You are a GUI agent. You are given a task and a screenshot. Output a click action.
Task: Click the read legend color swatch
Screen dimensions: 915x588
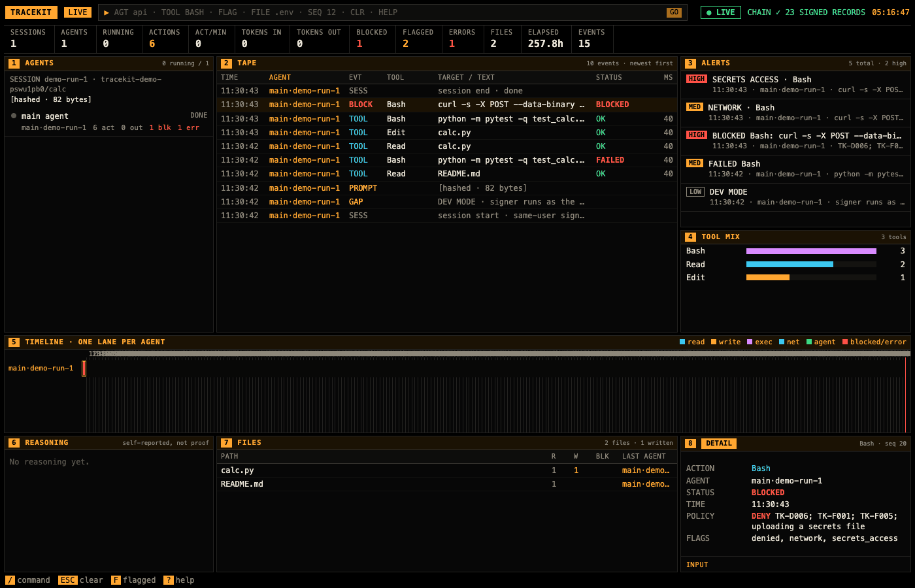pos(682,342)
